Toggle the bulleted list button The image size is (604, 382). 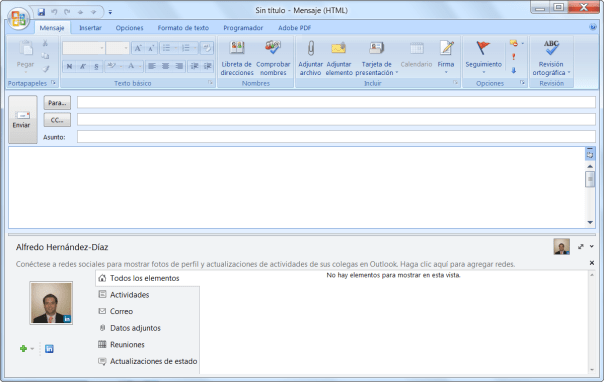click(169, 48)
